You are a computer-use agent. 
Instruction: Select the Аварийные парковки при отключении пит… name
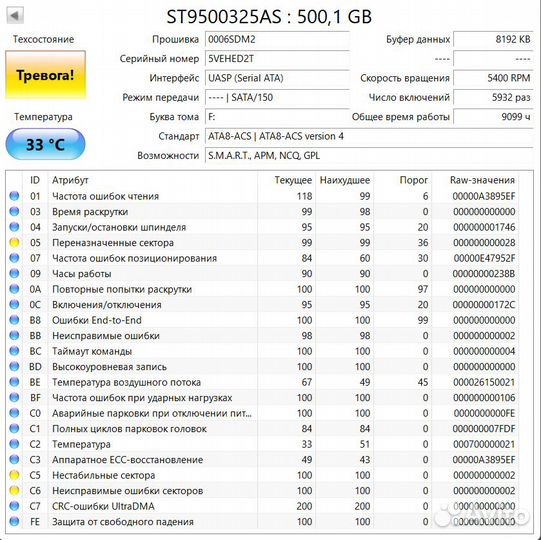click(152, 413)
